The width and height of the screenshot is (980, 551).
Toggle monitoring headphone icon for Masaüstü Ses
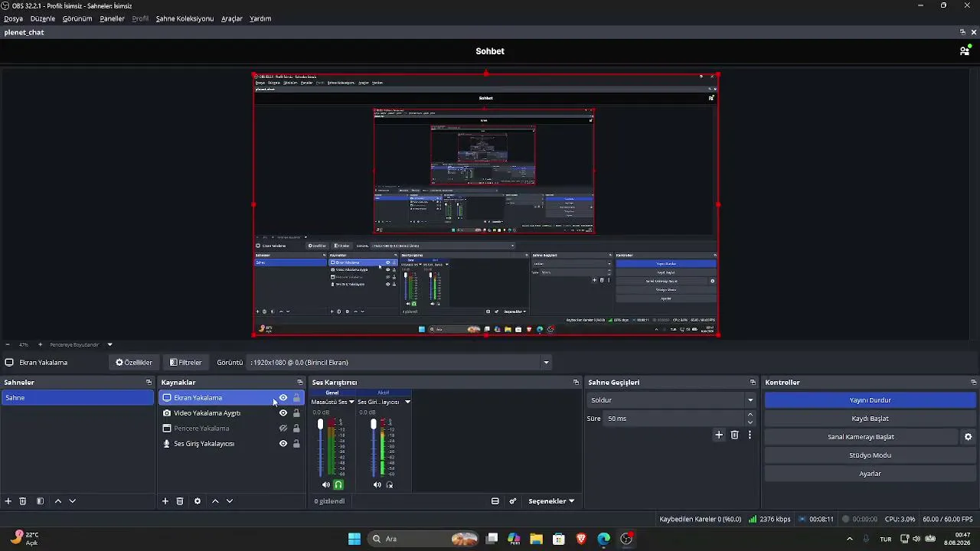tap(338, 484)
